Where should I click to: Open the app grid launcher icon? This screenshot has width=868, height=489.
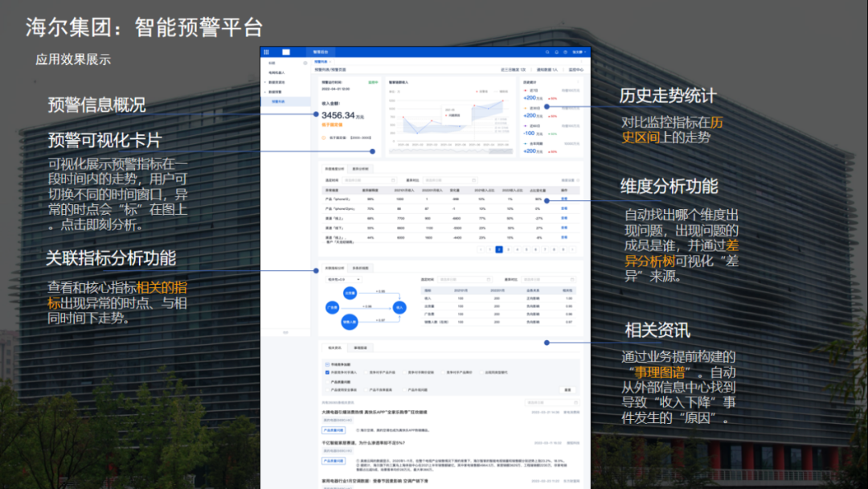tap(266, 52)
